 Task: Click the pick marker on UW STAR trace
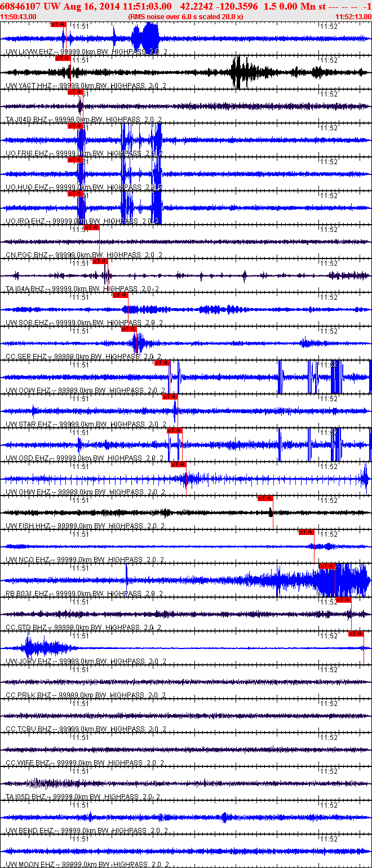coord(170,397)
